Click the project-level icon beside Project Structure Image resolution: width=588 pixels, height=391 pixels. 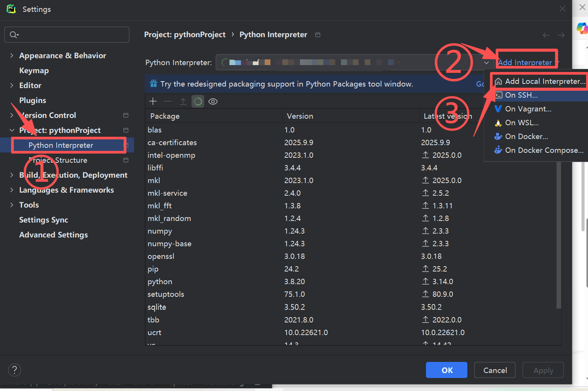(126, 160)
